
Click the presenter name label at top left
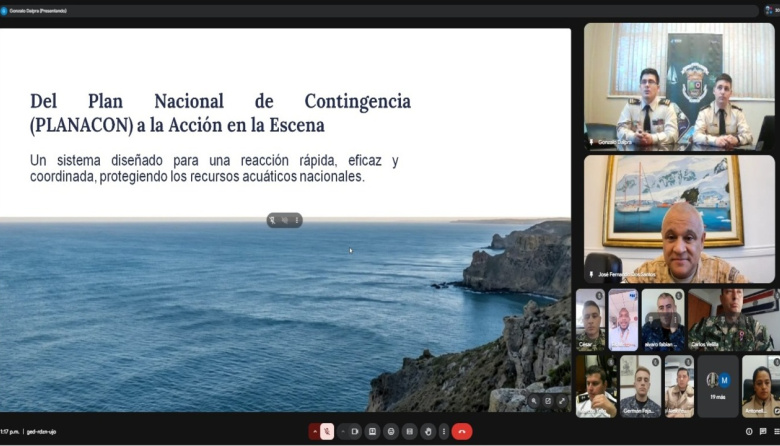(x=38, y=10)
